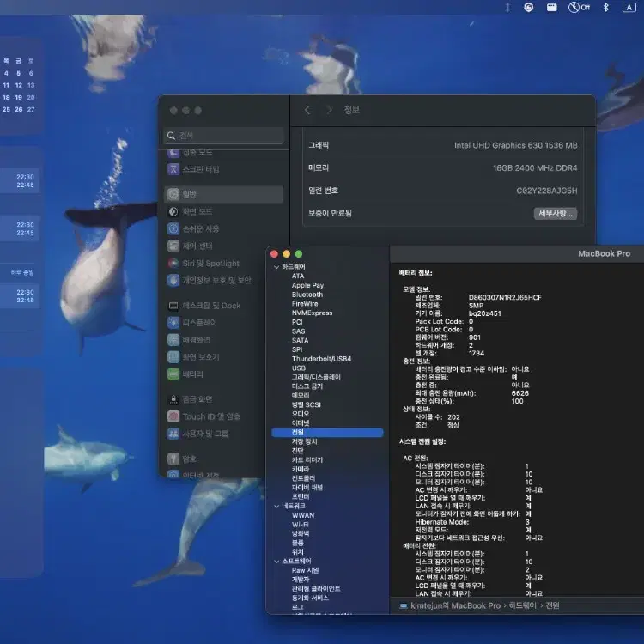Image resolution: width=644 pixels, height=644 pixels.
Task: Select PCI in hardware list
Action: [297, 322]
